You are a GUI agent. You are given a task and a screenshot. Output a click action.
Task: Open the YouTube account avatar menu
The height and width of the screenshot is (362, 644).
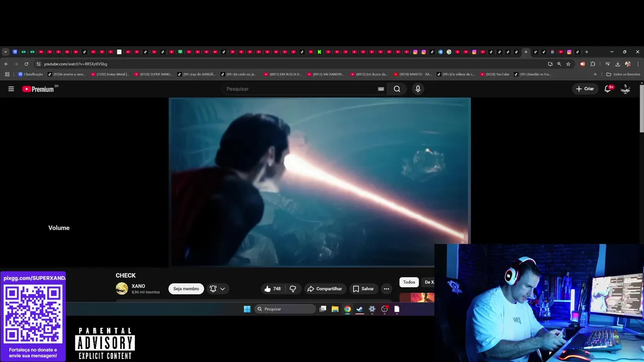[x=625, y=89]
